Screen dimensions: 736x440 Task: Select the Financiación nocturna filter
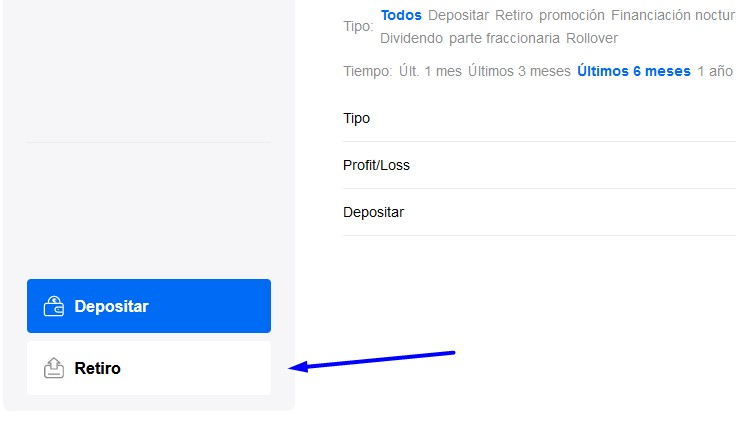(x=673, y=15)
